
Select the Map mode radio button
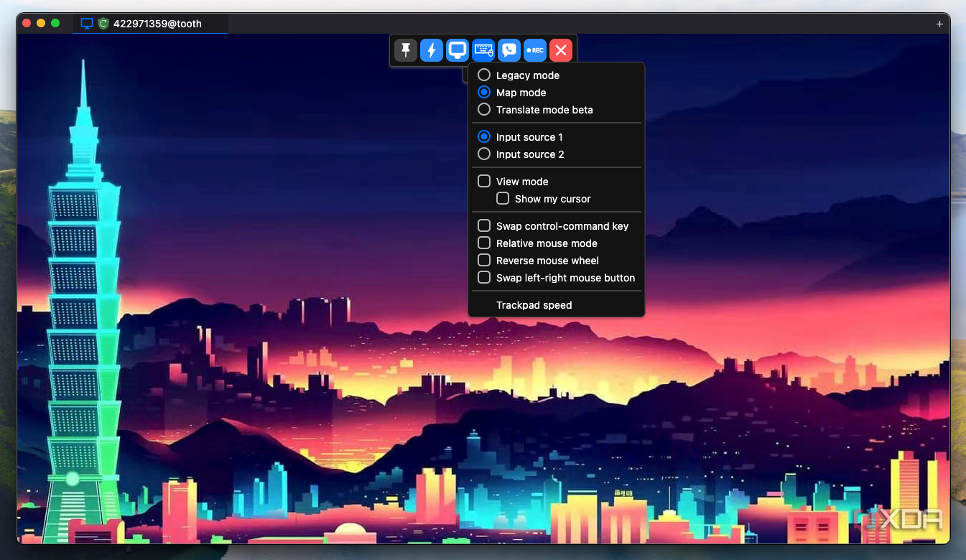484,93
